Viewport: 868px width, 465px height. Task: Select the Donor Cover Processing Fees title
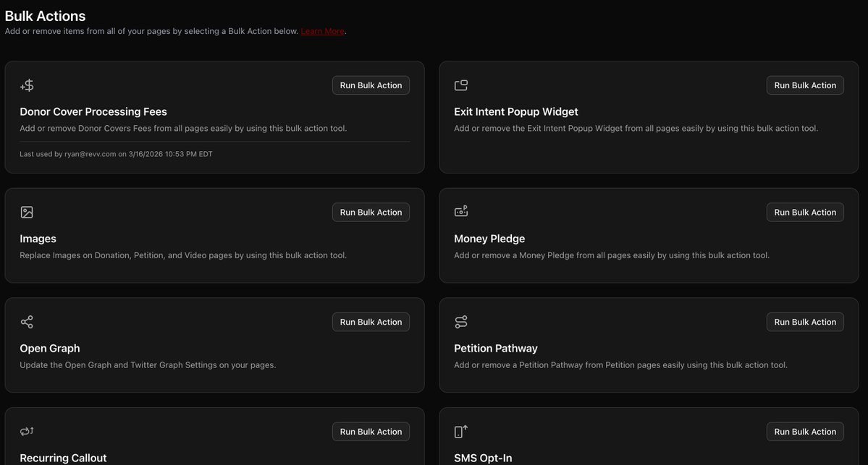[x=93, y=111]
